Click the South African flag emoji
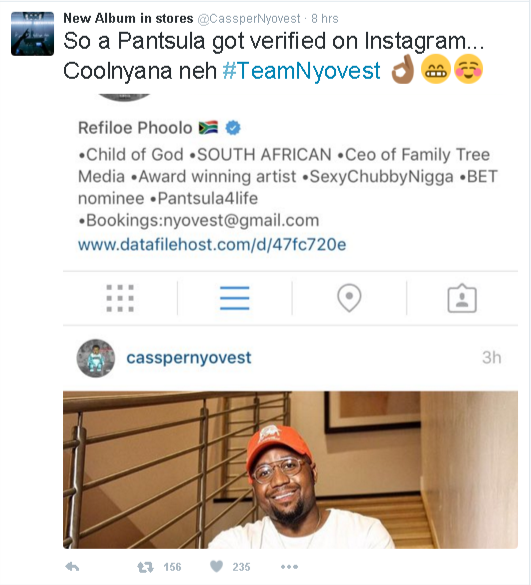Screen dimensions: 531x585 click(x=208, y=128)
